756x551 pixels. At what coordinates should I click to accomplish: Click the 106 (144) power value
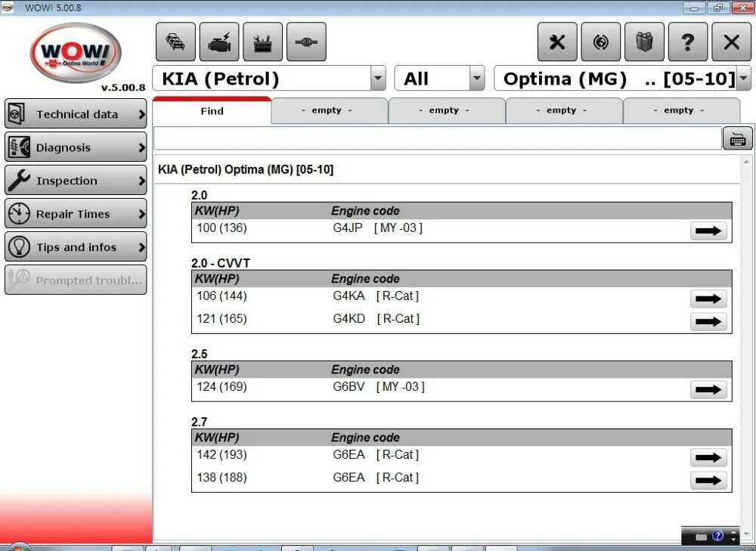pyautogui.click(x=222, y=296)
